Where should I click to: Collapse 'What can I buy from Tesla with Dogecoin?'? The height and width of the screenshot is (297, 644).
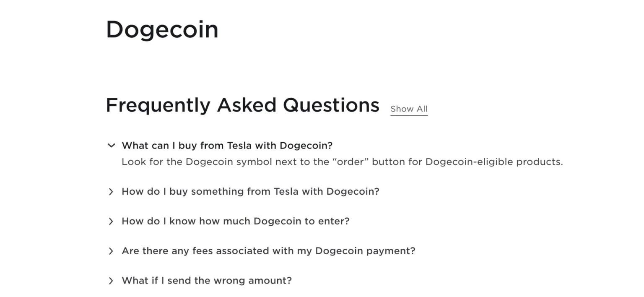227,146
